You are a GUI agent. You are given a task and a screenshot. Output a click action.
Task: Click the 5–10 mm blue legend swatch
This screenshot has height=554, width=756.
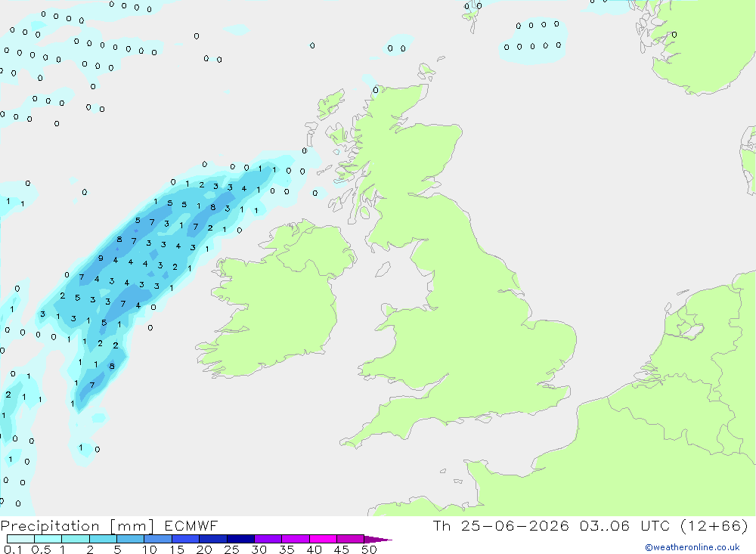130,539
